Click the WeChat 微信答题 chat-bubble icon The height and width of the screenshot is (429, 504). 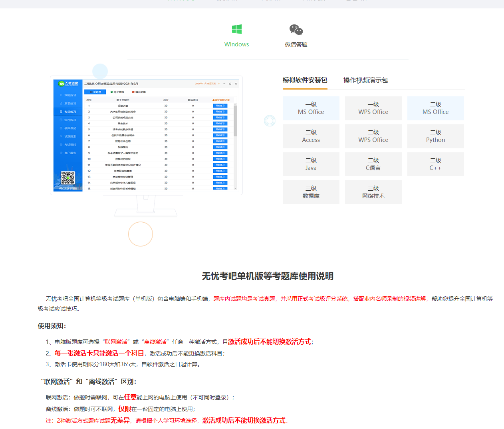click(296, 30)
